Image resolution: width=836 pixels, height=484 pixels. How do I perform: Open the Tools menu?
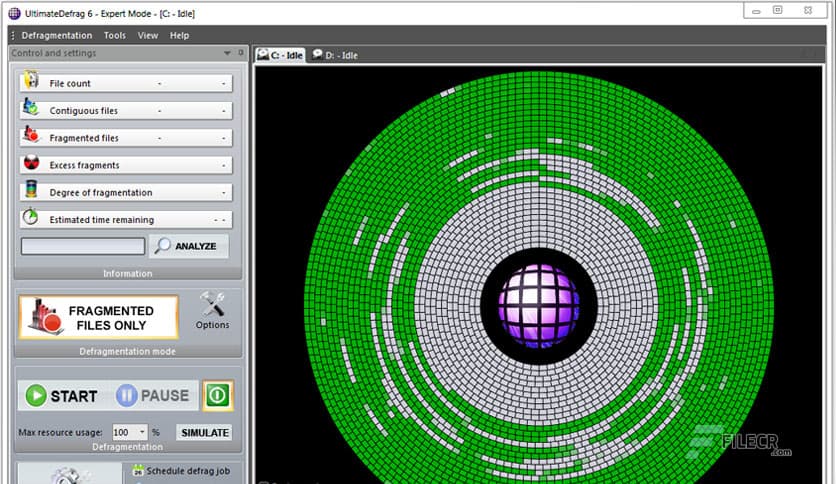click(x=115, y=36)
